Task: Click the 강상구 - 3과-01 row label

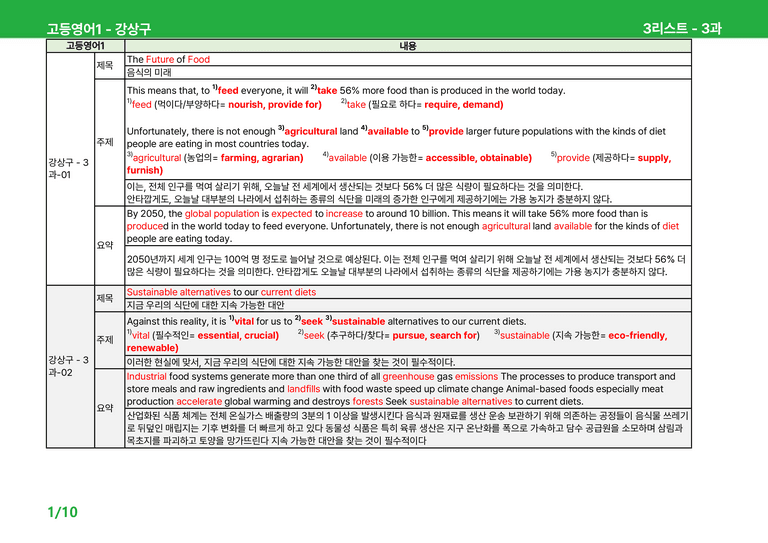Action: 70,168
